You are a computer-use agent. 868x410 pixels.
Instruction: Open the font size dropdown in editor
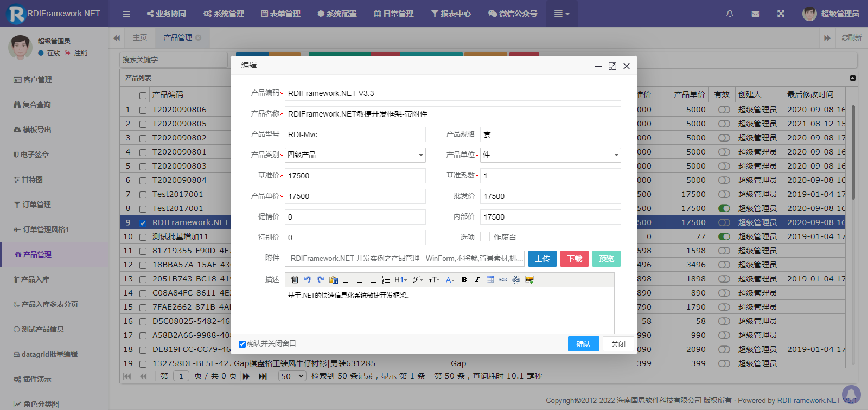pos(434,280)
